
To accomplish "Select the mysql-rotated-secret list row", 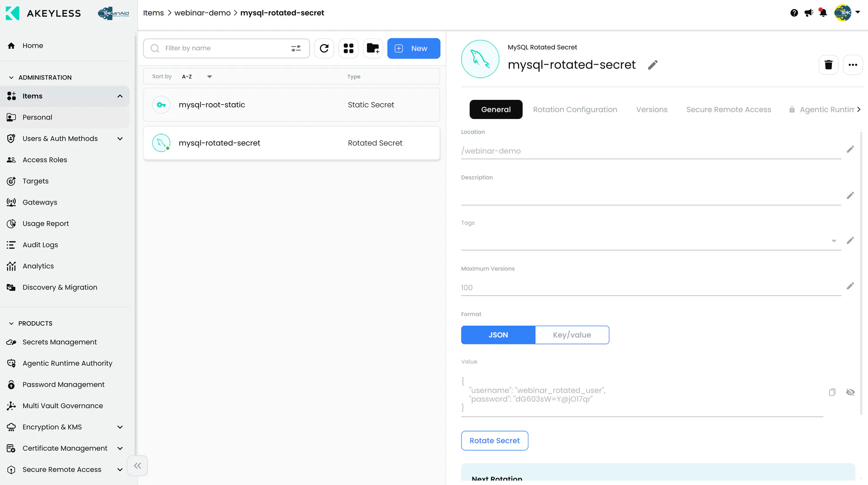I will (291, 143).
